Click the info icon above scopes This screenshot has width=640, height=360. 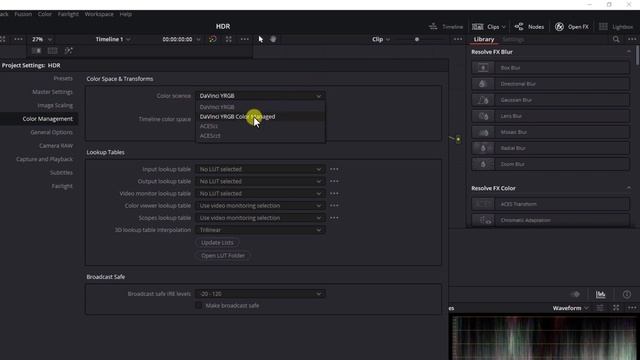tap(627, 294)
